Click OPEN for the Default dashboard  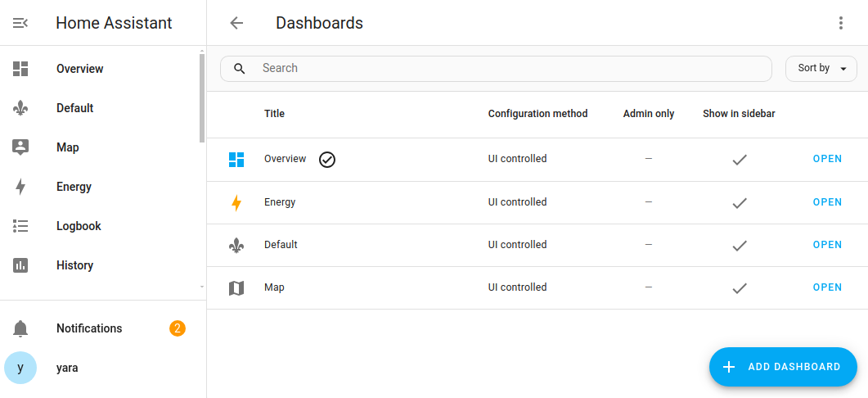point(828,245)
